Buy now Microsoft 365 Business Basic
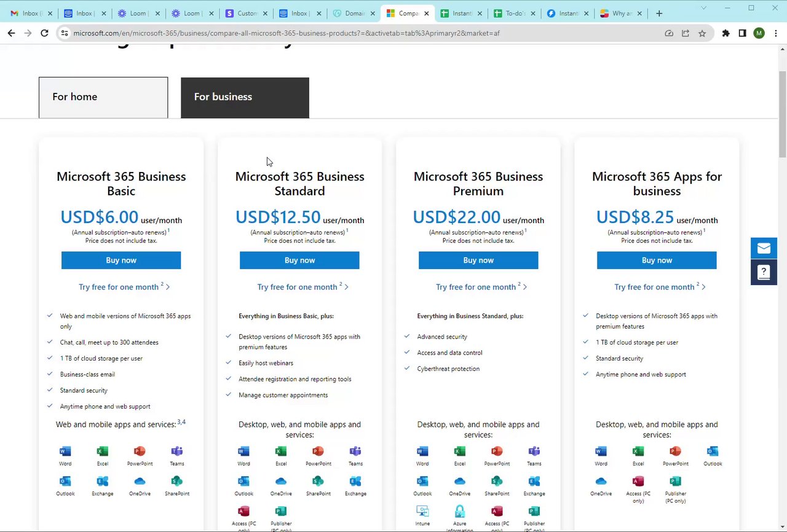Image resolution: width=787 pixels, height=532 pixels. click(121, 260)
